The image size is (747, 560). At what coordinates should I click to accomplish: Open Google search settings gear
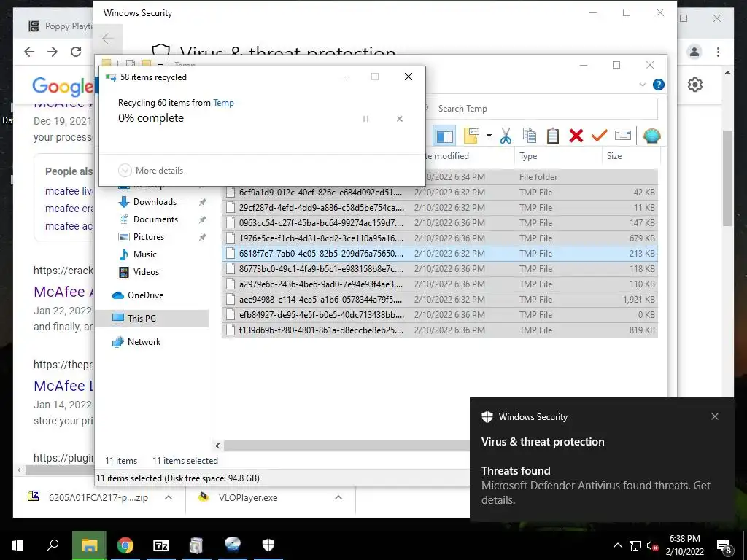click(695, 85)
